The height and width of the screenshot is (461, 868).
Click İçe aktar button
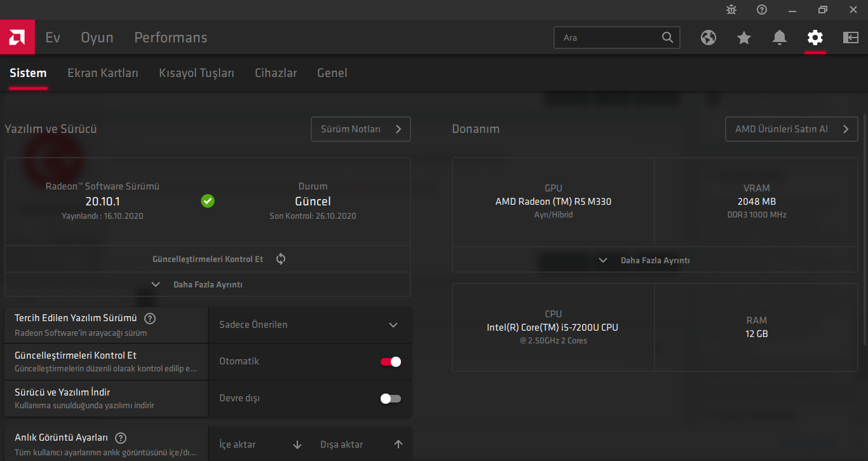click(x=260, y=444)
